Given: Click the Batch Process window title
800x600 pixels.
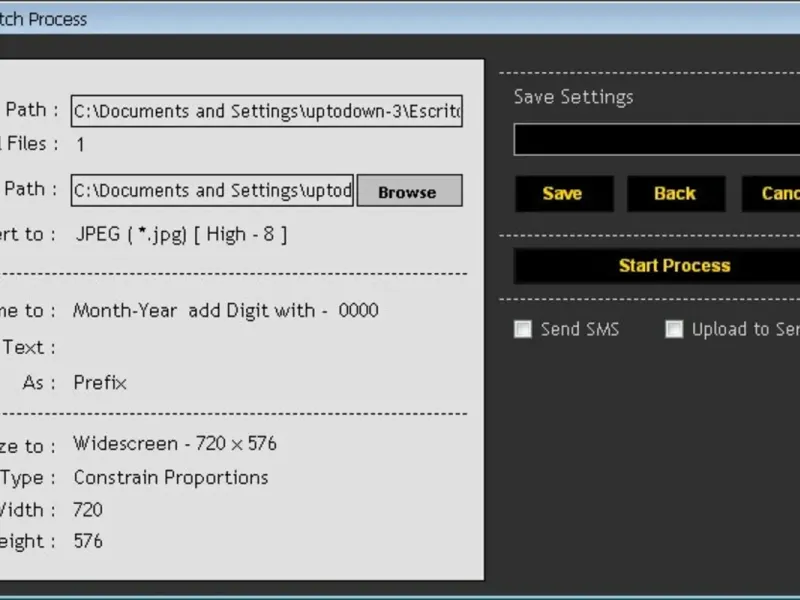Looking at the screenshot, I should [43, 19].
